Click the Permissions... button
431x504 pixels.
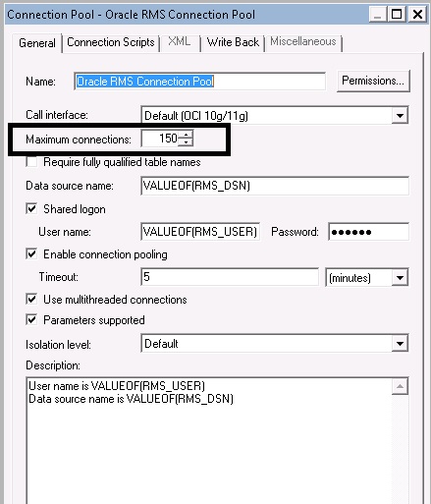click(373, 81)
